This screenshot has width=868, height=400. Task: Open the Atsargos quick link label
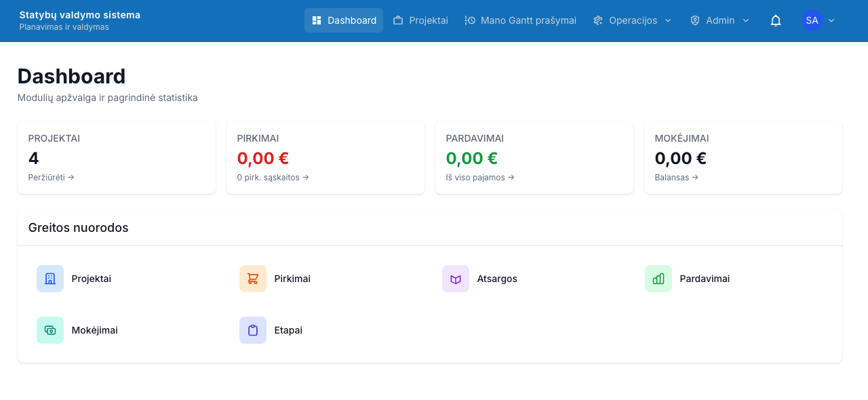497,279
